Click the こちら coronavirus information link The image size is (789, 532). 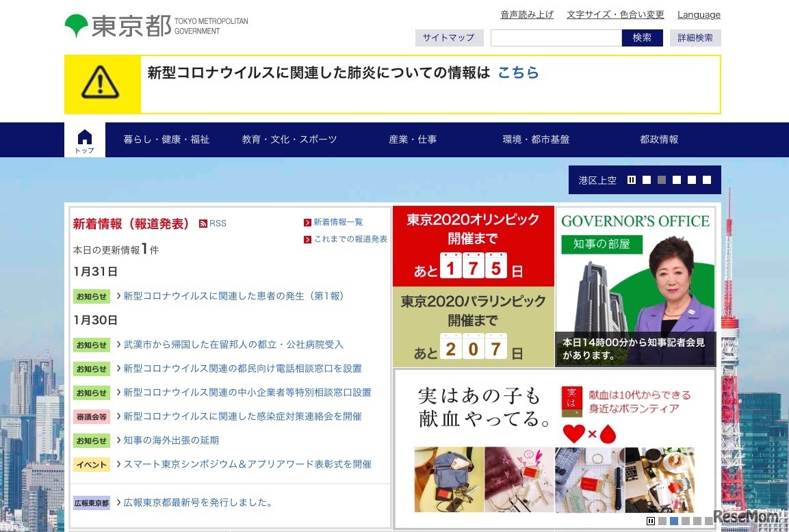(x=518, y=73)
